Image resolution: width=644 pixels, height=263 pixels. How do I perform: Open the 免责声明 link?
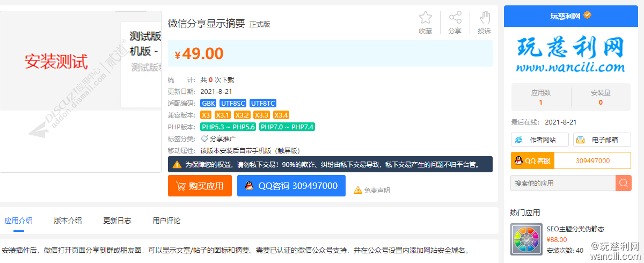coord(377,190)
